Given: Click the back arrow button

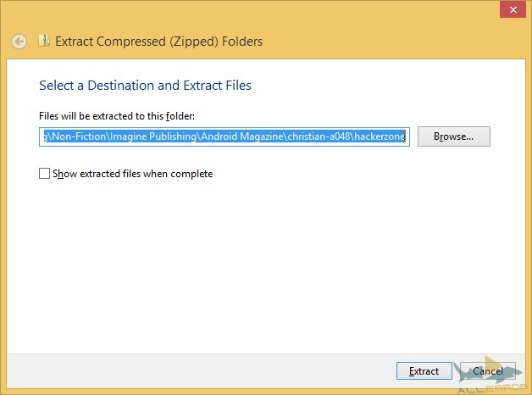Looking at the screenshot, I should pos(19,41).
